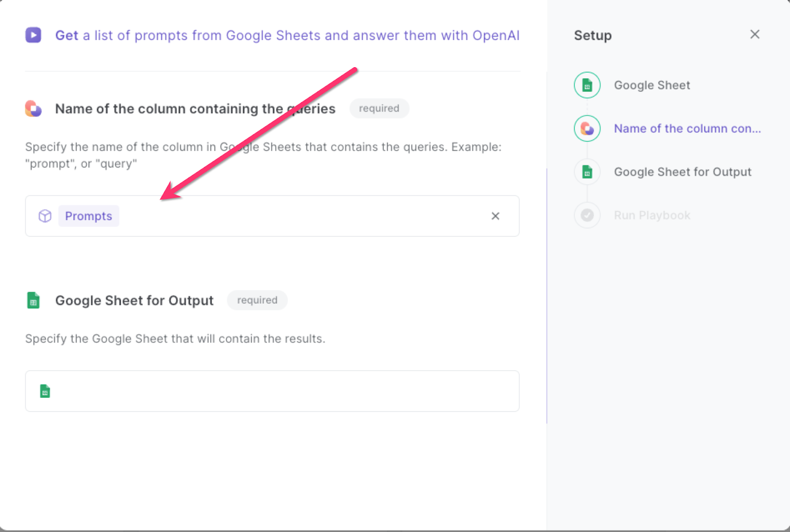This screenshot has width=790, height=532.
Task: Click the colorful column step icon in Setup panel
Action: [x=587, y=128]
